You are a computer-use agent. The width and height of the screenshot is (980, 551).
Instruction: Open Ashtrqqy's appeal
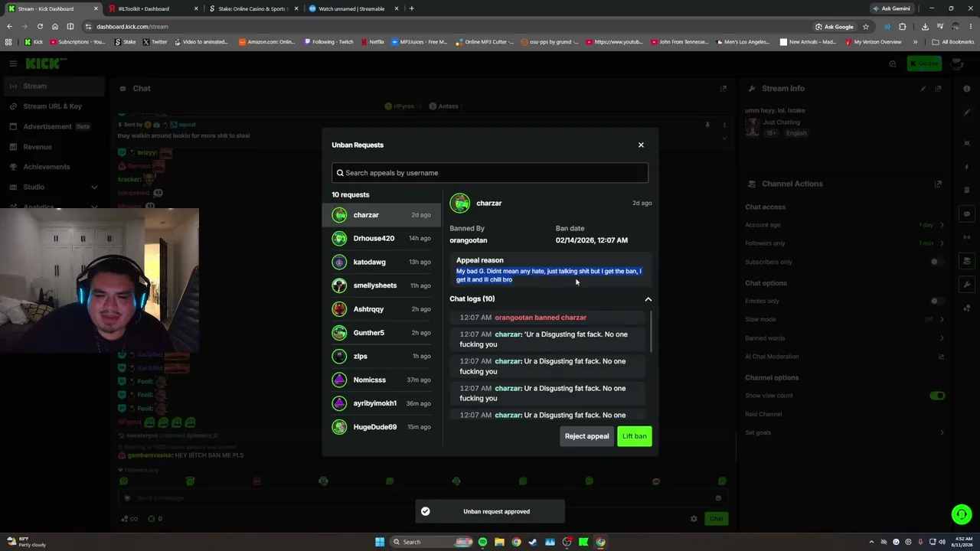coord(381,309)
